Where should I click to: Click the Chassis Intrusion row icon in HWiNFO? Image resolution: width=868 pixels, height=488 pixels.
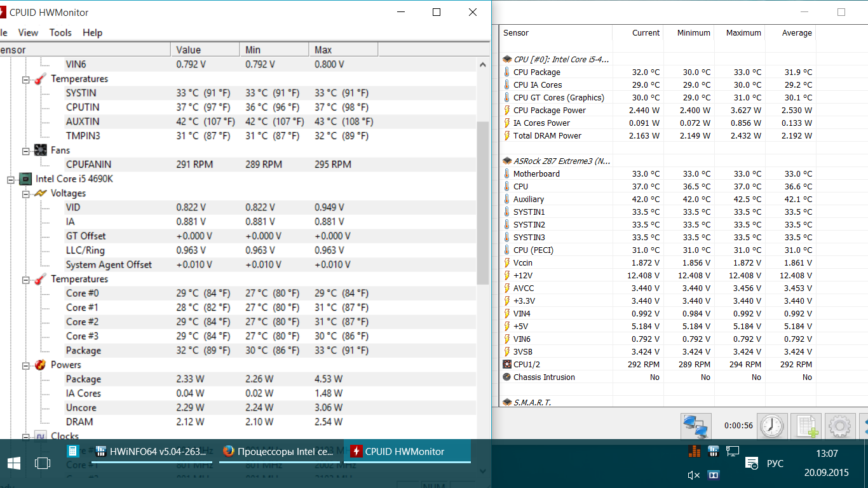pyautogui.click(x=507, y=377)
